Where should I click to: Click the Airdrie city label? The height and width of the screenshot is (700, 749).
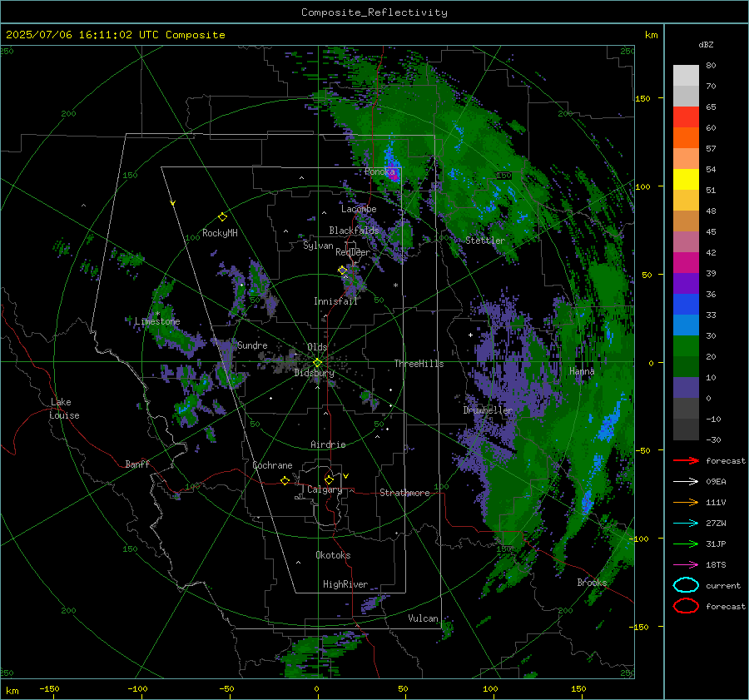coord(328,444)
